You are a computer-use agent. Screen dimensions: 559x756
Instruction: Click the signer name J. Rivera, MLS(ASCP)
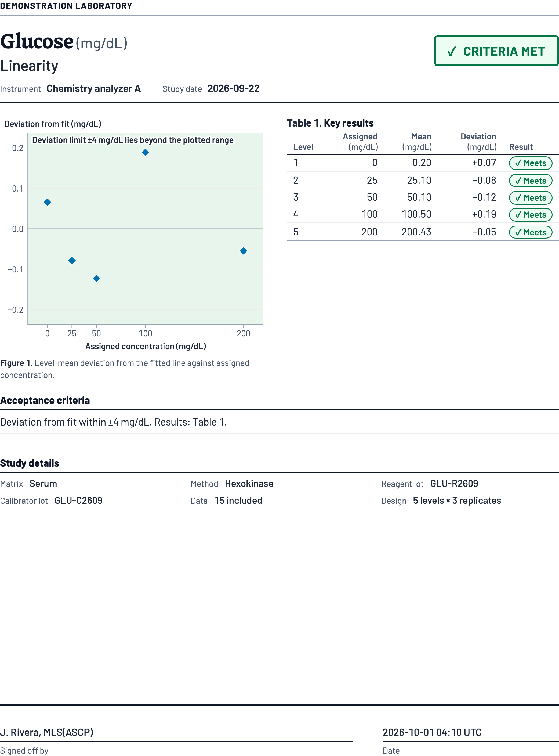(x=47, y=732)
